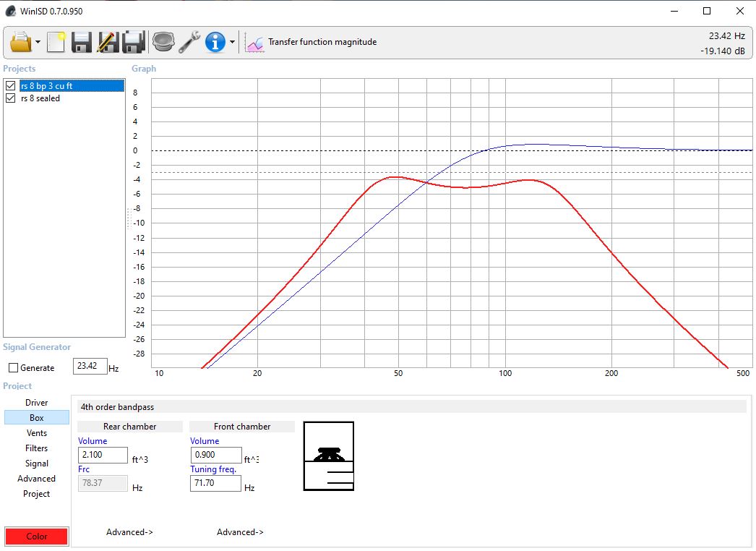This screenshot has height=551, width=756.
Task: Click the Frc label link
Action: coord(84,469)
